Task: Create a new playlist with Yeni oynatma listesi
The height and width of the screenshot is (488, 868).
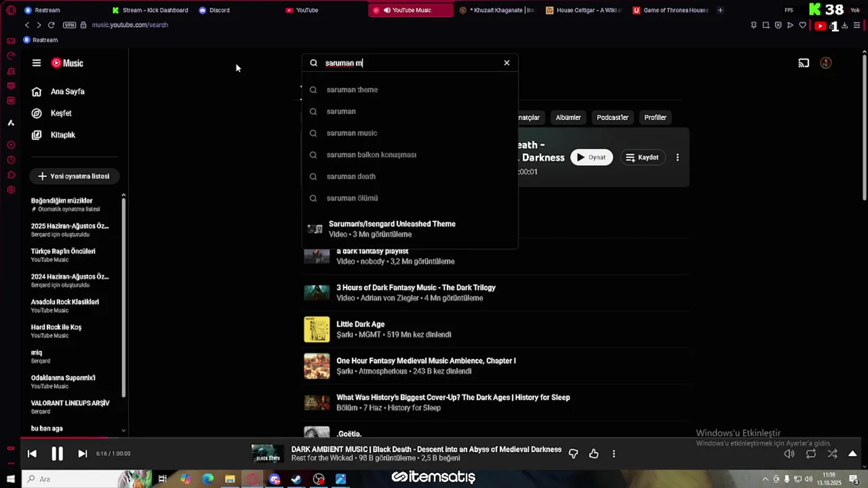Action: [x=74, y=176]
